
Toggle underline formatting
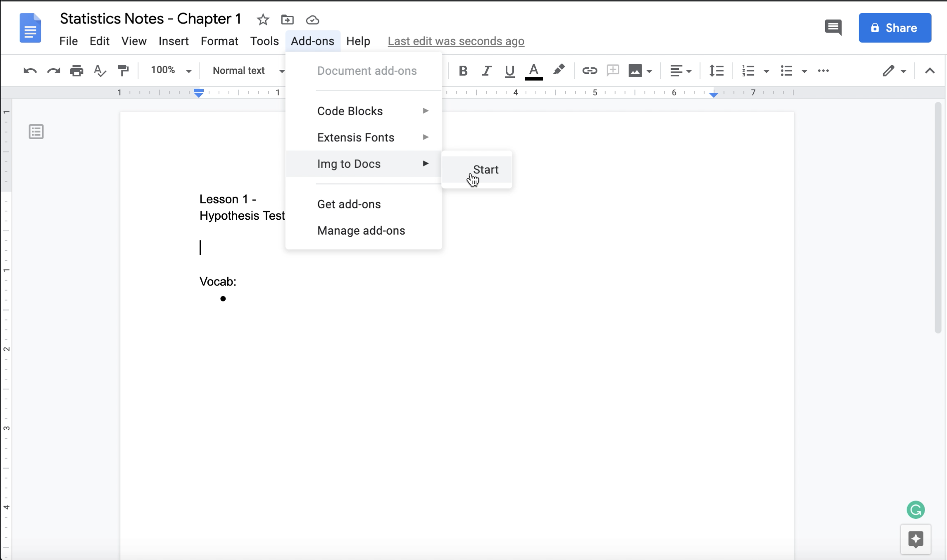tap(509, 71)
